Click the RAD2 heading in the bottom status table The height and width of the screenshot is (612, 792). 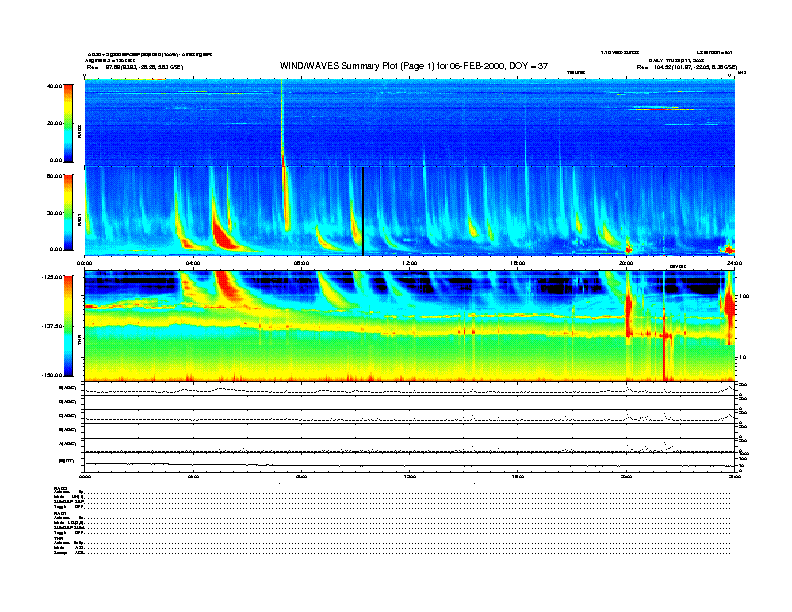[60, 488]
